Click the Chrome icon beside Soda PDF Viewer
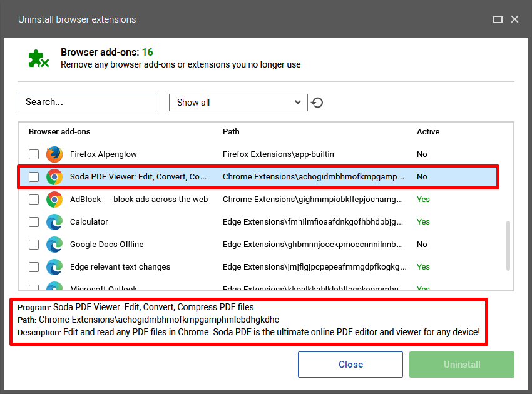The image size is (532, 394). [54, 176]
